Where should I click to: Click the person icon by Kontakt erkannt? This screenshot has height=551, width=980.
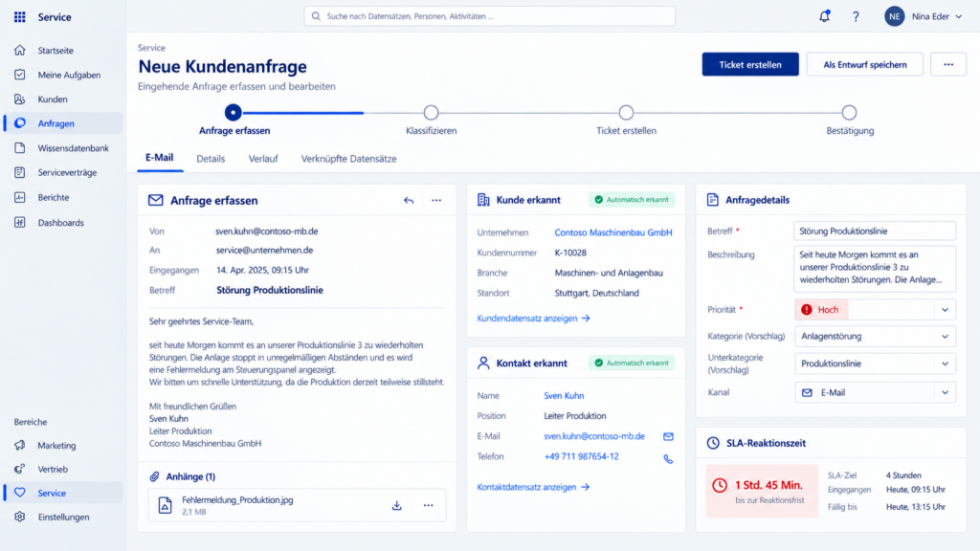click(x=483, y=363)
